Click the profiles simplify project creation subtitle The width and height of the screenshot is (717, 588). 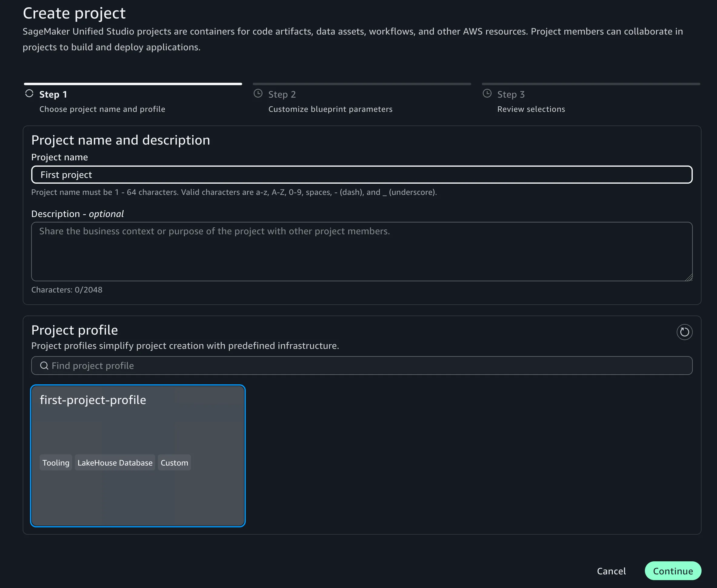pyautogui.click(x=185, y=346)
